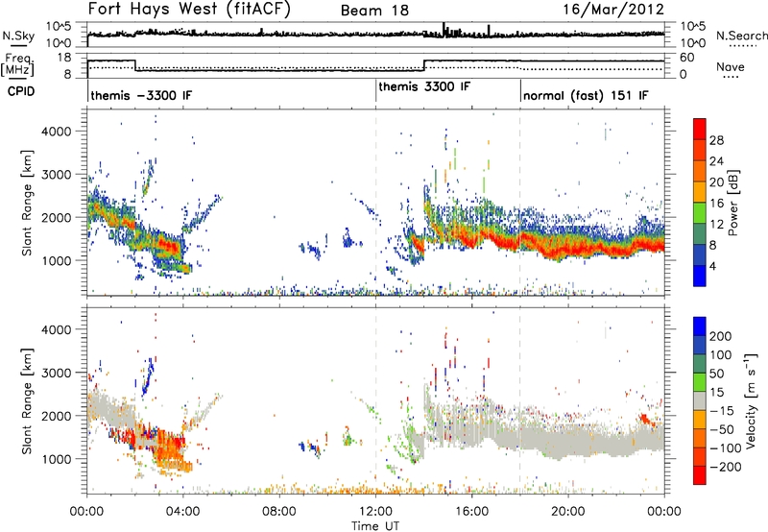Click the red top of power colorbar
Image resolution: width=768 pixels, height=532 pixels.
click(700, 129)
